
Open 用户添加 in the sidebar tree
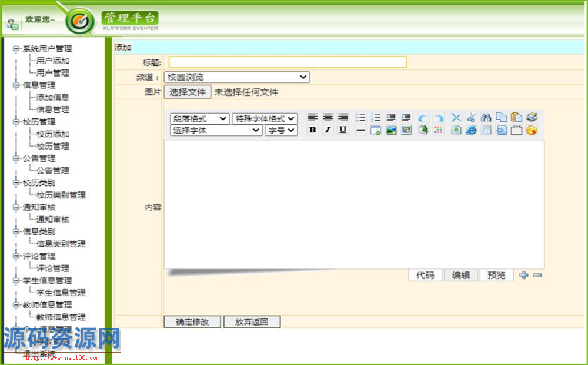click(x=53, y=61)
